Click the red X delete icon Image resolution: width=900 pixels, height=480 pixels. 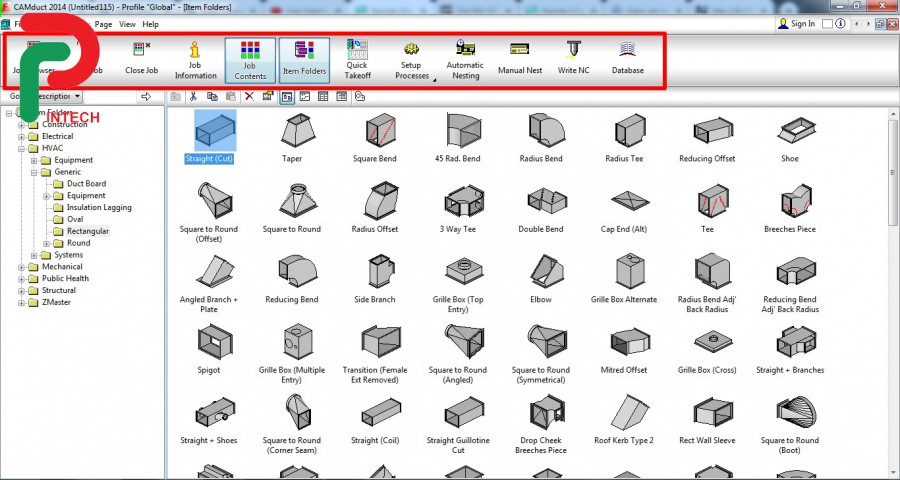coord(249,96)
